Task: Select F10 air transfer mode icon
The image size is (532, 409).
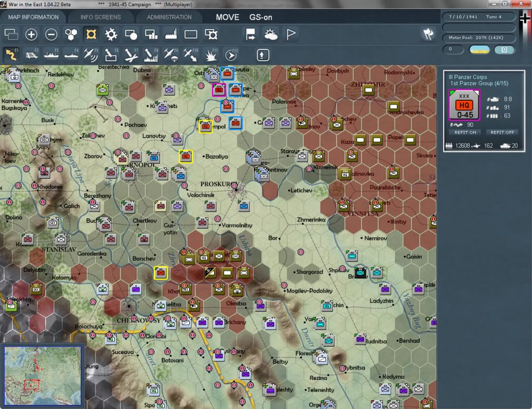Action: [191, 55]
